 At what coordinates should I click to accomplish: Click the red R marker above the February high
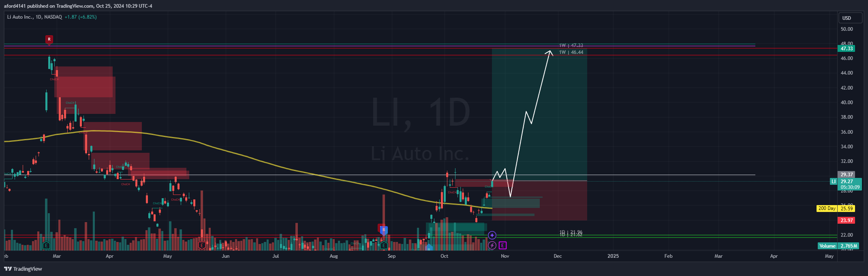[x=49, y=39]
